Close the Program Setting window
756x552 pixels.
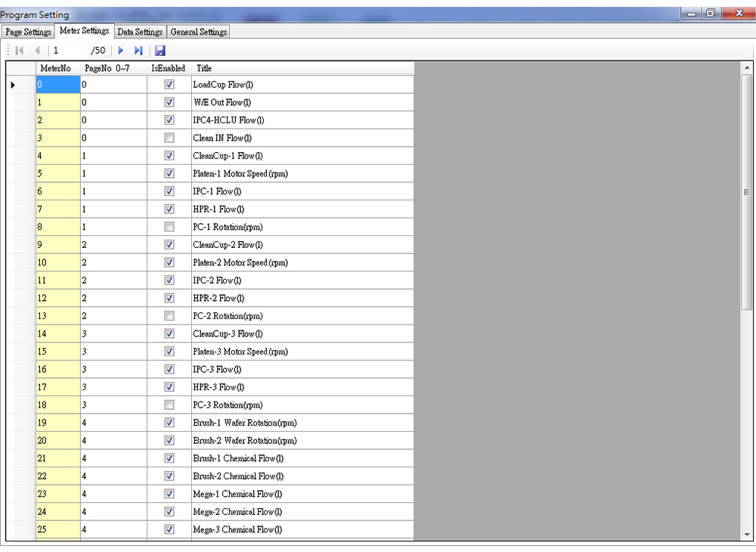tap(739, 14)
